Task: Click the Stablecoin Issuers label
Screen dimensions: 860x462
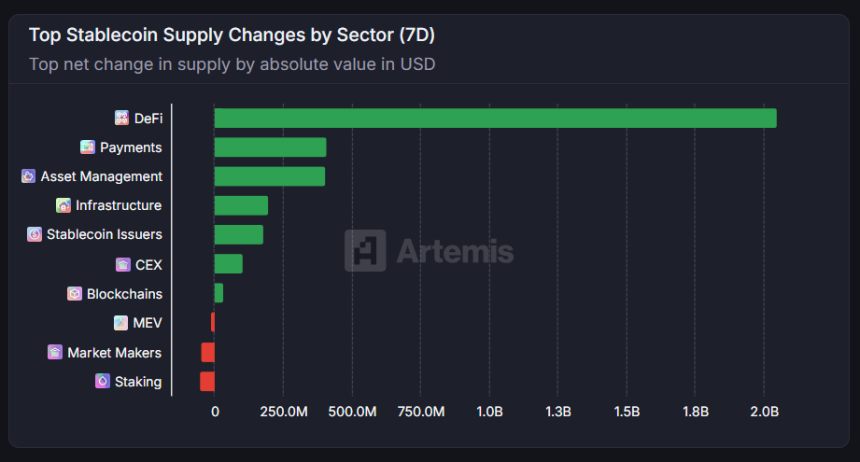Action: (x=104, y=234)
